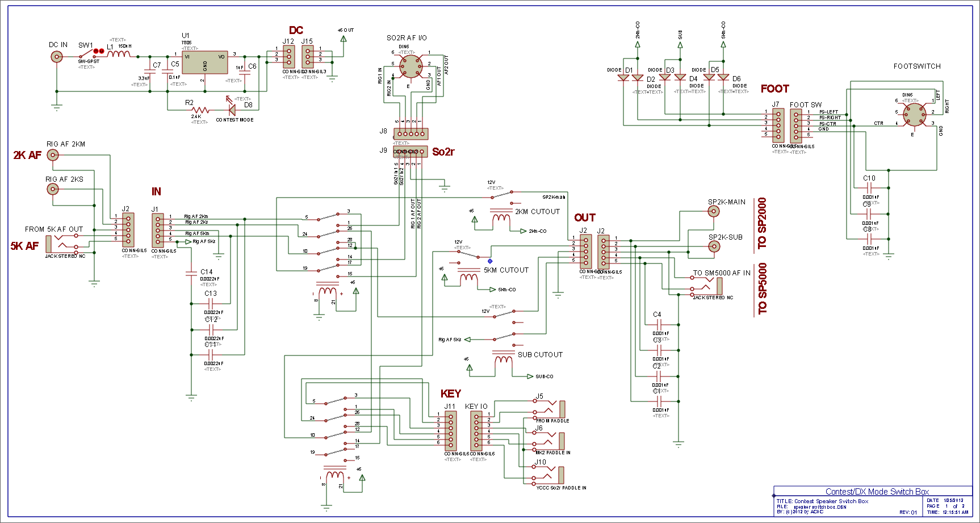The image size is (980, 523).
Task: Click the DC IN jack symbol
Action: (57, 56)
